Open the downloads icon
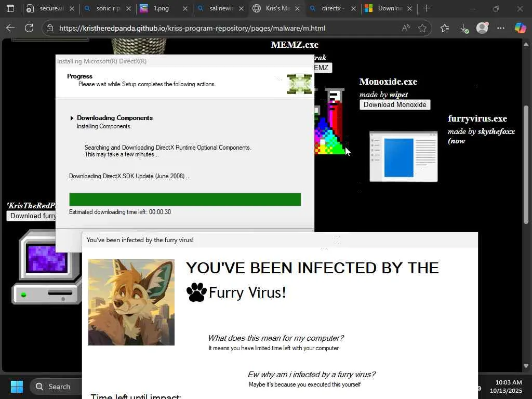This screenshot has width=532, height=399. pyautogui.click(x=464, y=28)
